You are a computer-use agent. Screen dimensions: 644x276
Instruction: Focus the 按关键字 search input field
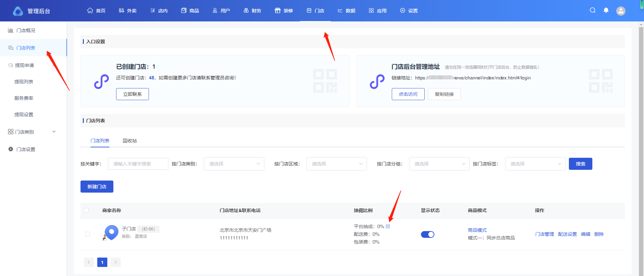(x=138, y=164)
